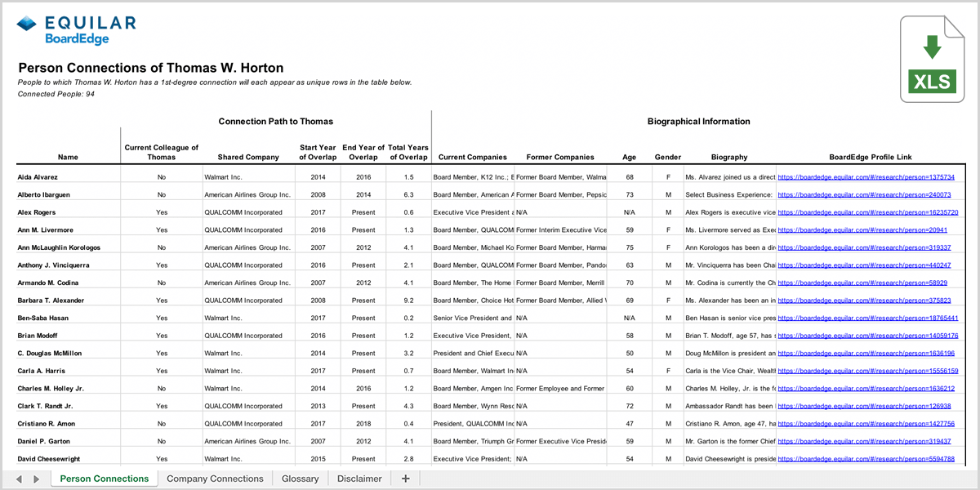The width and height of the screenshot is (980, 490).
Task: Open Alberto Ibarguen's BoardEdge profile link
Action: (866, 194)
